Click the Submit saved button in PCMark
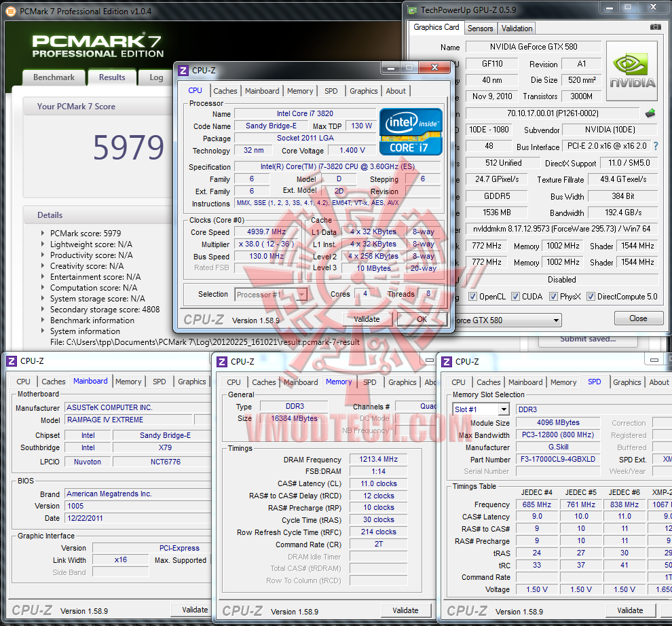Image resolution: width=672 pixels, height=626 pixels. 588,339
